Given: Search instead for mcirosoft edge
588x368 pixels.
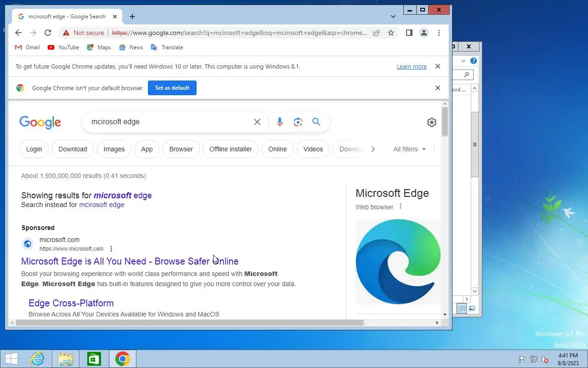Looking at the screenshot, I should coord(102,205).
